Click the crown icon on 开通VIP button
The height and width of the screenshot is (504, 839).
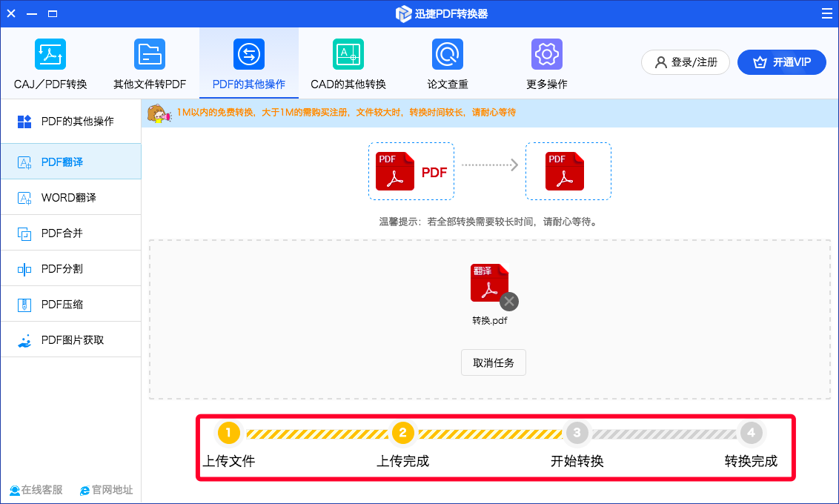click(760, 62)
